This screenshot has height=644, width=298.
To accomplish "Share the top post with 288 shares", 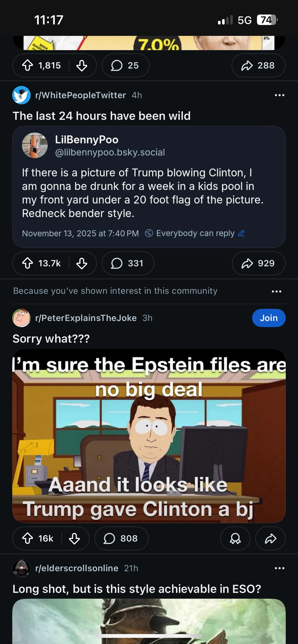I will [258, 65].
